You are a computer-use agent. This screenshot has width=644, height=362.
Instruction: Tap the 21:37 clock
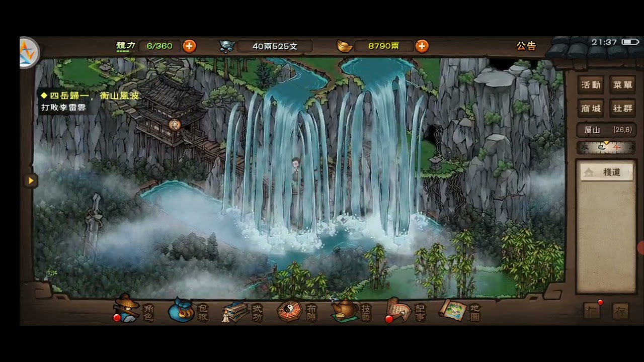(x=604, y=42)
